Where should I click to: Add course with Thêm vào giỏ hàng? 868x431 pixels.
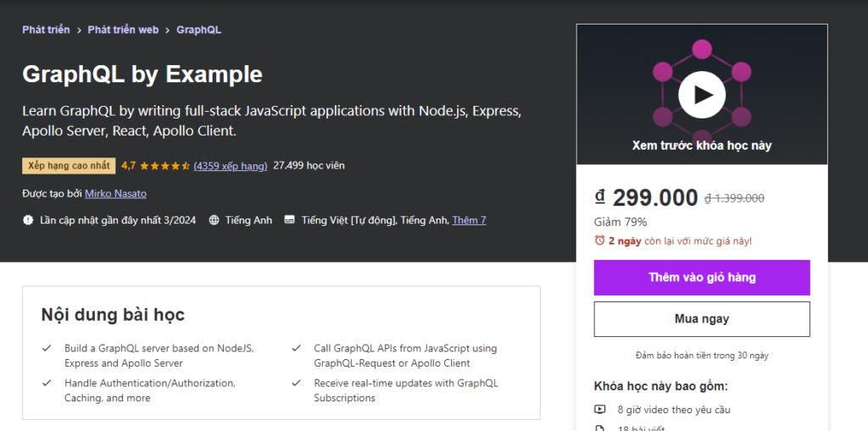(702, 278)
